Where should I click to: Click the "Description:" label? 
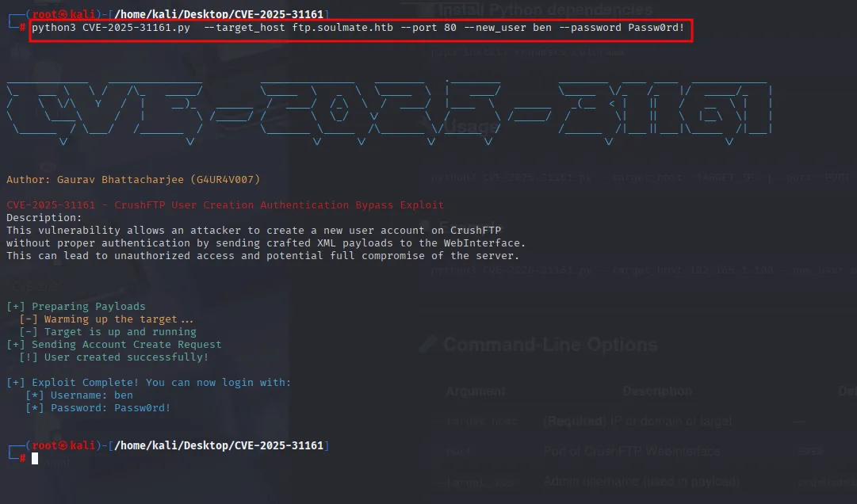pyautogui.click(x=44, y=218)
